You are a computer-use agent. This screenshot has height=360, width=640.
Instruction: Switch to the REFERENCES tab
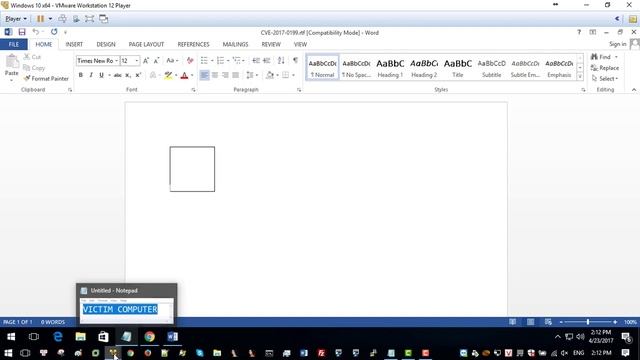click(x=193, y=44)
